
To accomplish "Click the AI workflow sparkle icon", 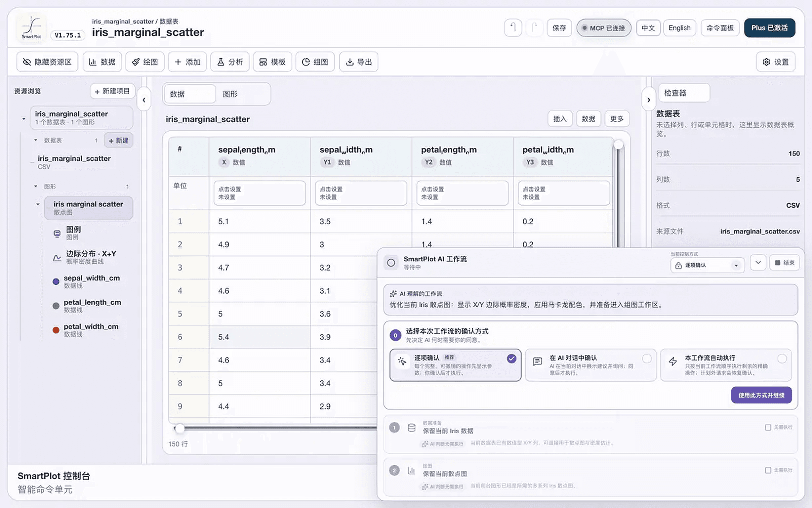I will coord(393,294).
